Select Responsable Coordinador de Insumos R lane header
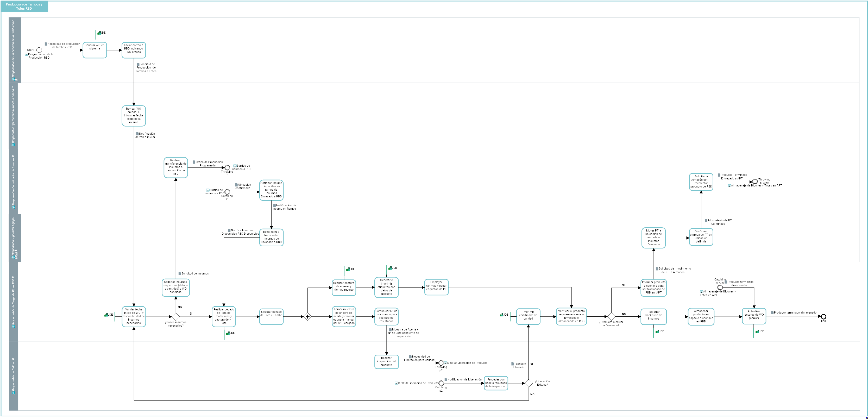 pyautogui.click(x=14, y=181)
